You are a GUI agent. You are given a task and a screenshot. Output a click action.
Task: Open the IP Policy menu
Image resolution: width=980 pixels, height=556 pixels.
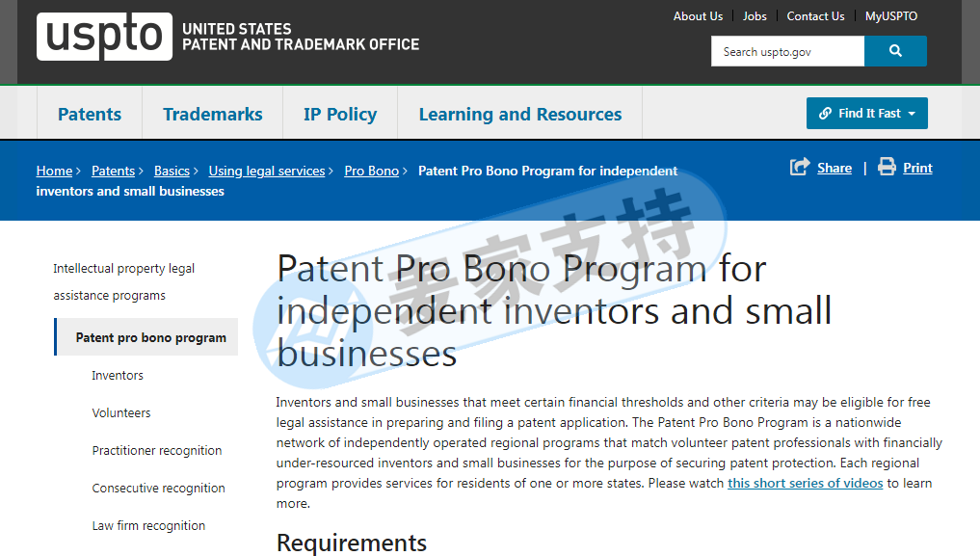point(340,115)
